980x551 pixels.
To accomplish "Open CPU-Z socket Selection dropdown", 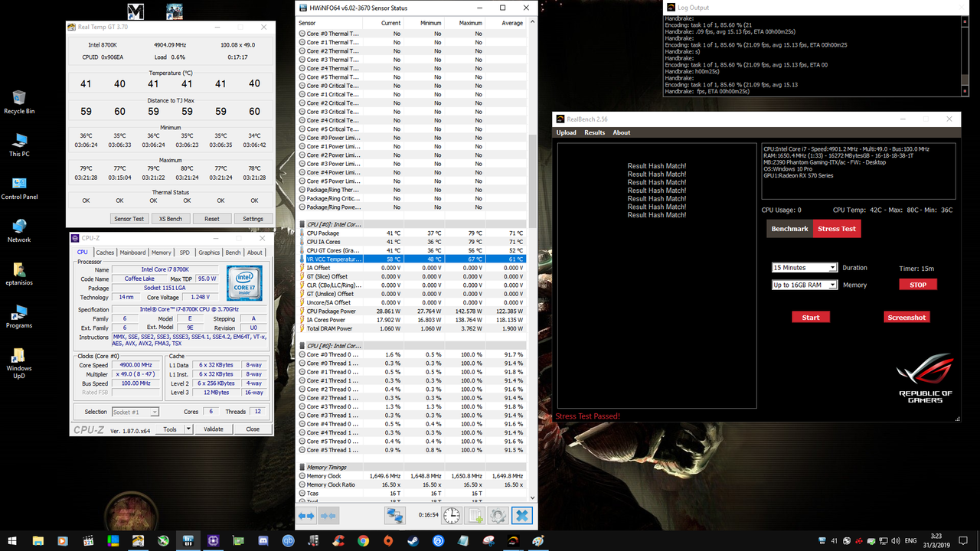I will pyautogui.click(x=136, y=412).
